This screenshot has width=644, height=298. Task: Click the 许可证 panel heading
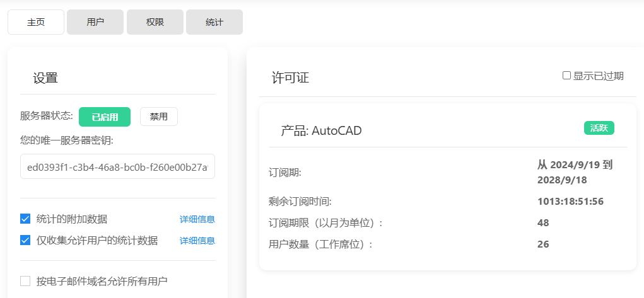tap(290, 77)
